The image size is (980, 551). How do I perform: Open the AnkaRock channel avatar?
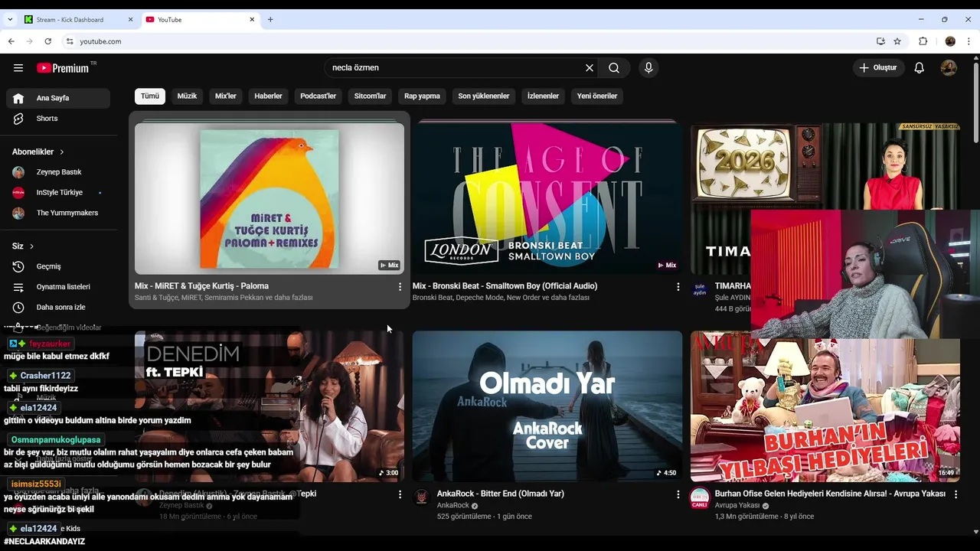click(422, 497)
